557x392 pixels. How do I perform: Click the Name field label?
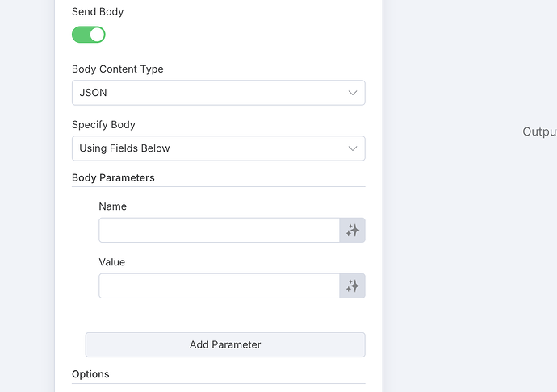click(x=112, y=206)
